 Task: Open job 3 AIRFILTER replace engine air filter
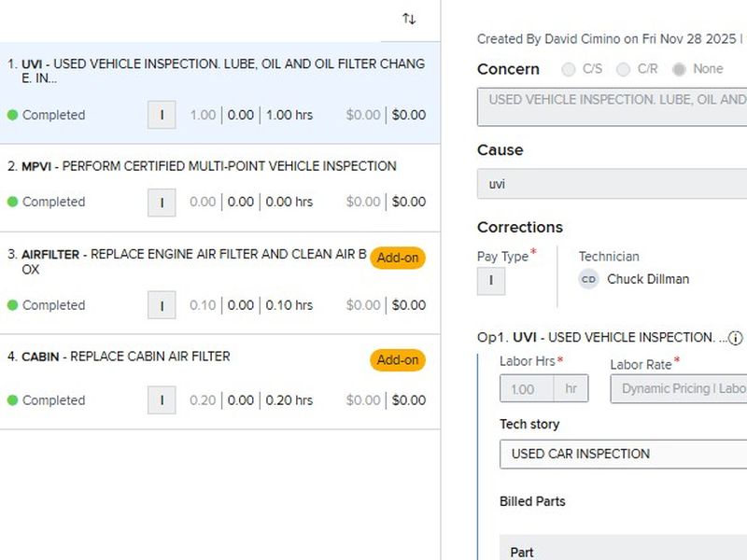(x=187, y=261)
